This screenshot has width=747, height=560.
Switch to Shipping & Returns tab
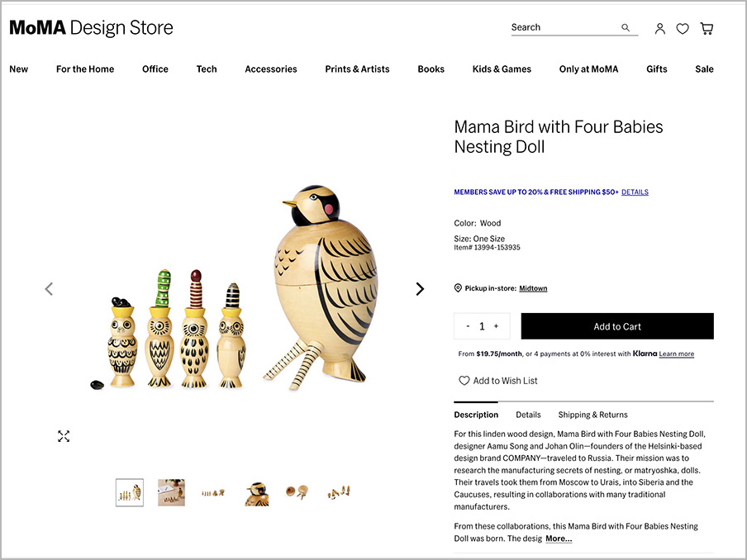tap(592, 415)
